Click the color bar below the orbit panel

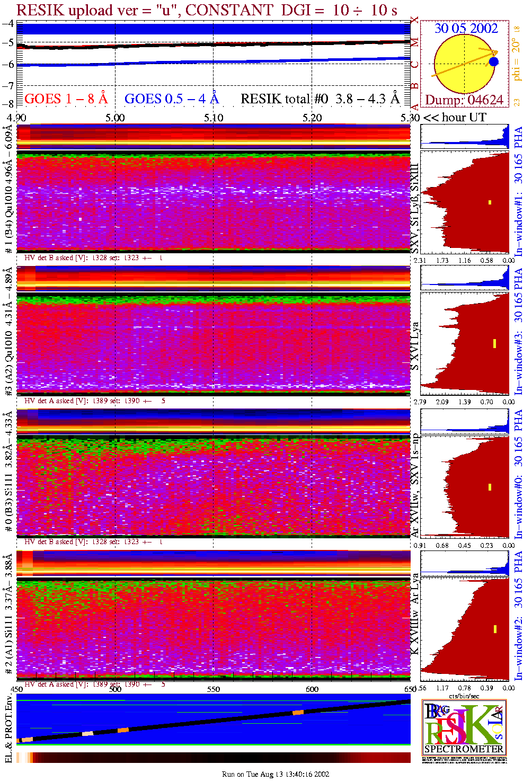point(213,758)
